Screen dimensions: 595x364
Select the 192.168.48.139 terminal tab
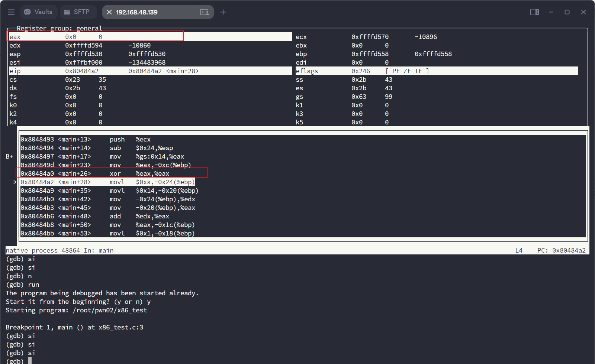click(x=158, y=12)
